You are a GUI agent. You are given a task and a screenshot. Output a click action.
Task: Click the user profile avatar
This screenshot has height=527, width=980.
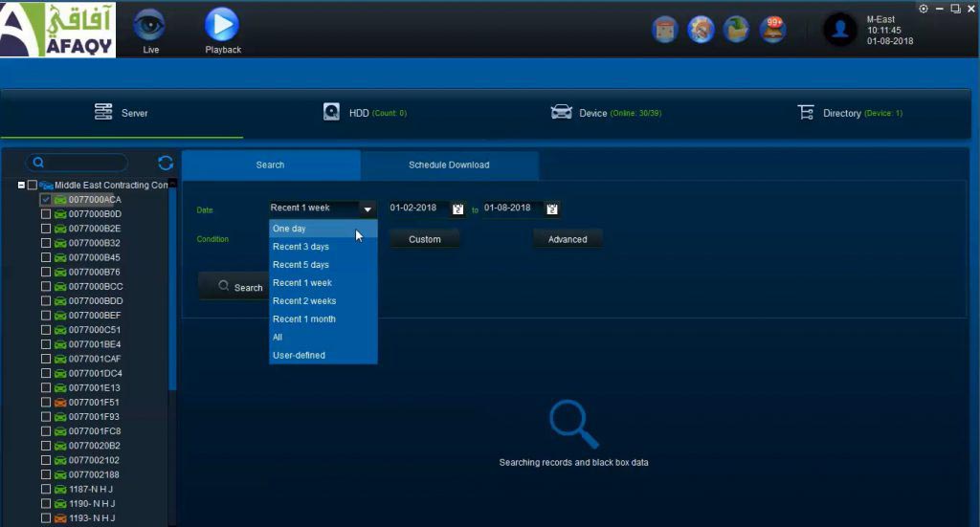[840, 30]
